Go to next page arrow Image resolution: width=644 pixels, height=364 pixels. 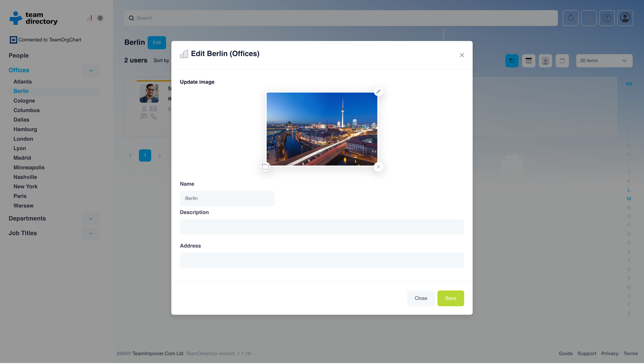pos(160,156)
